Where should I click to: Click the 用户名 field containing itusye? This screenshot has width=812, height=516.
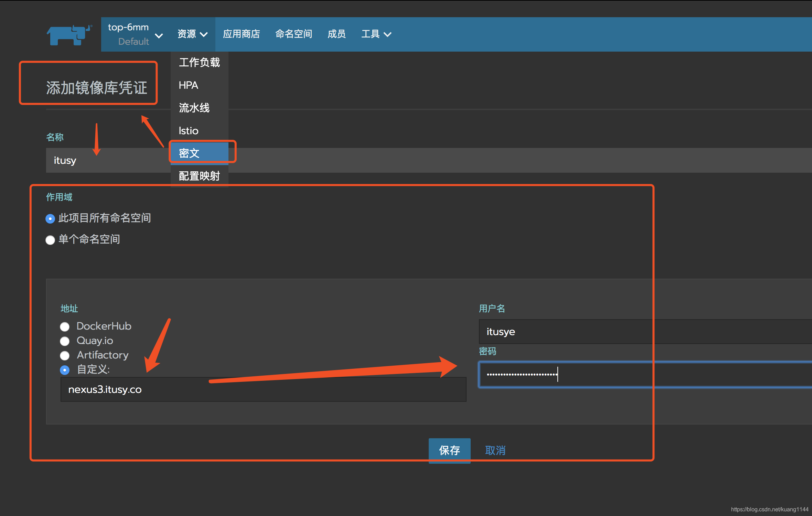645,332
